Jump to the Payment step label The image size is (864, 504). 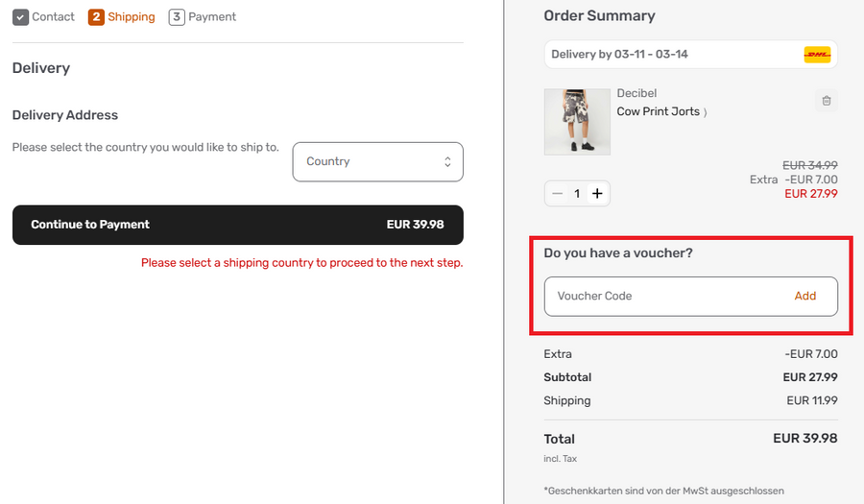(x=212, y=17)
